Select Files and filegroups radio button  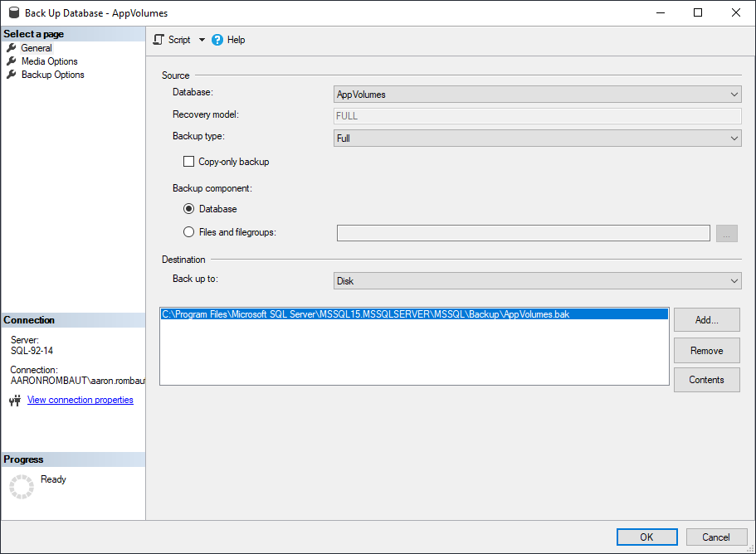188,232
